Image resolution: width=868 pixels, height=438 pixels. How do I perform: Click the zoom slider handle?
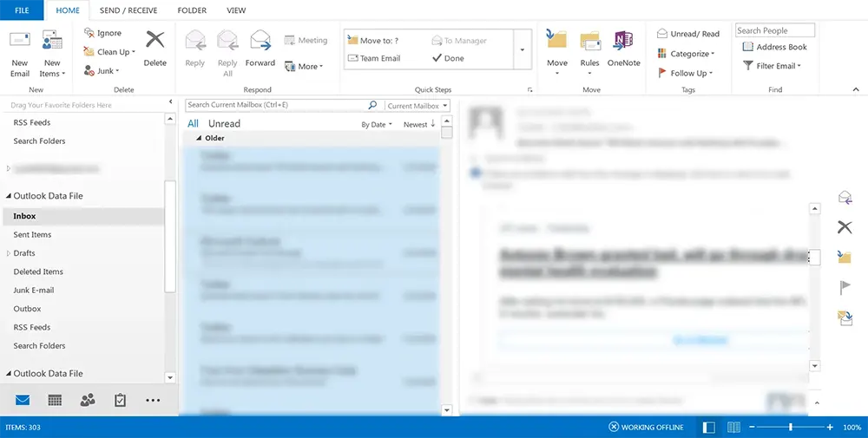[x=791, y=427]
